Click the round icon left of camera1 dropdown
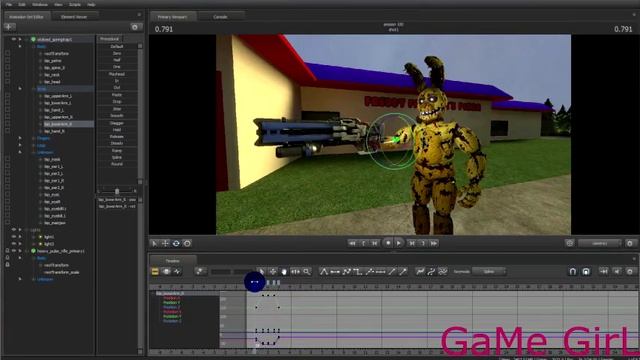640x360 pixels. 570,243
